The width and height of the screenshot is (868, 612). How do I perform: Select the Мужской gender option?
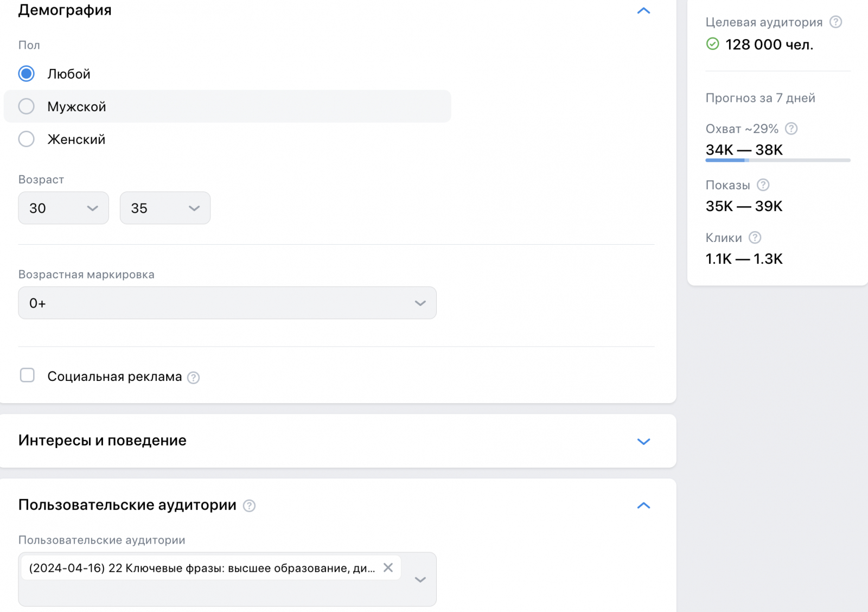(x=27, y=106)
